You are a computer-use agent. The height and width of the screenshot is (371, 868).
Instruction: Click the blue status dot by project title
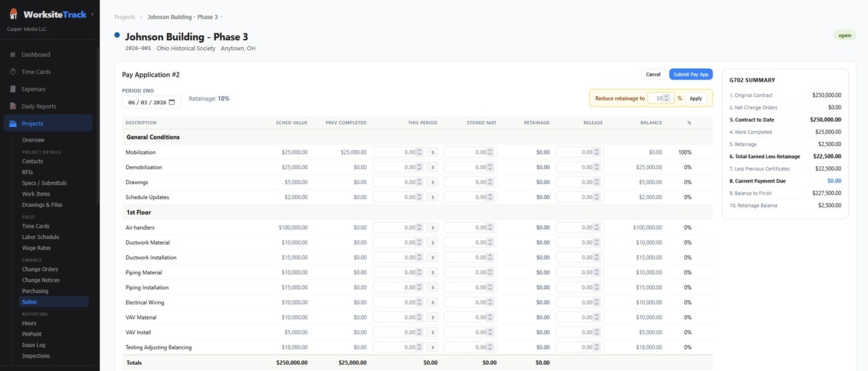coord(117,35)
